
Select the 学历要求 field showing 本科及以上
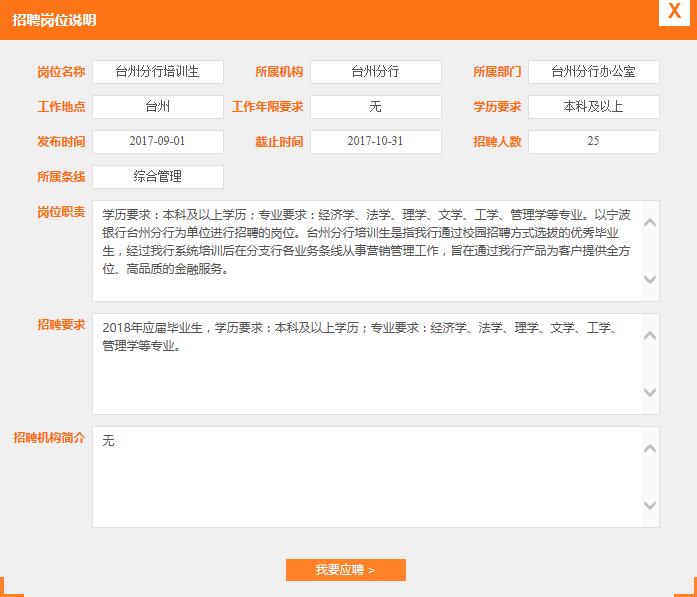point(593,107)
